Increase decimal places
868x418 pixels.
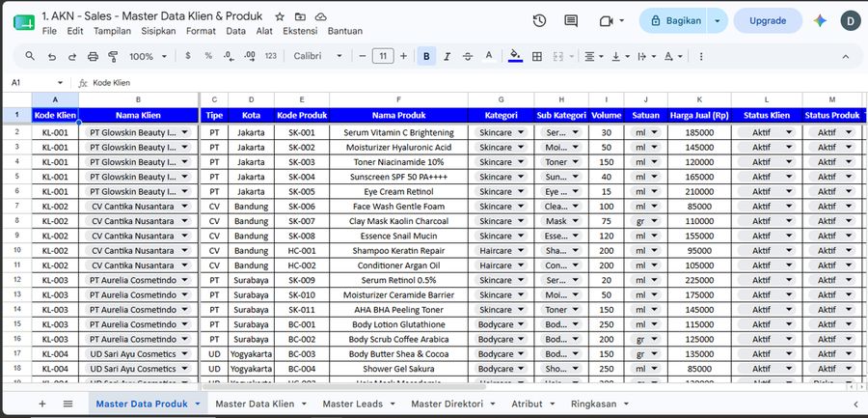point(250,56)
